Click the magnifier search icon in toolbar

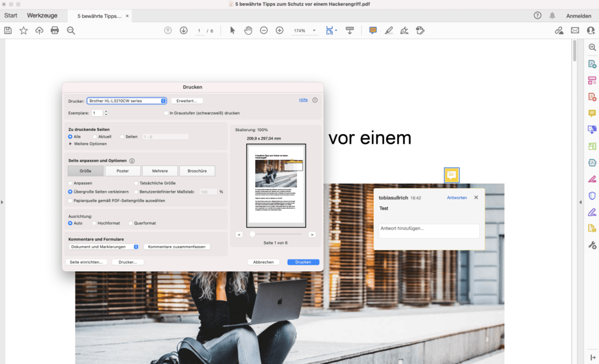[71, 31]
